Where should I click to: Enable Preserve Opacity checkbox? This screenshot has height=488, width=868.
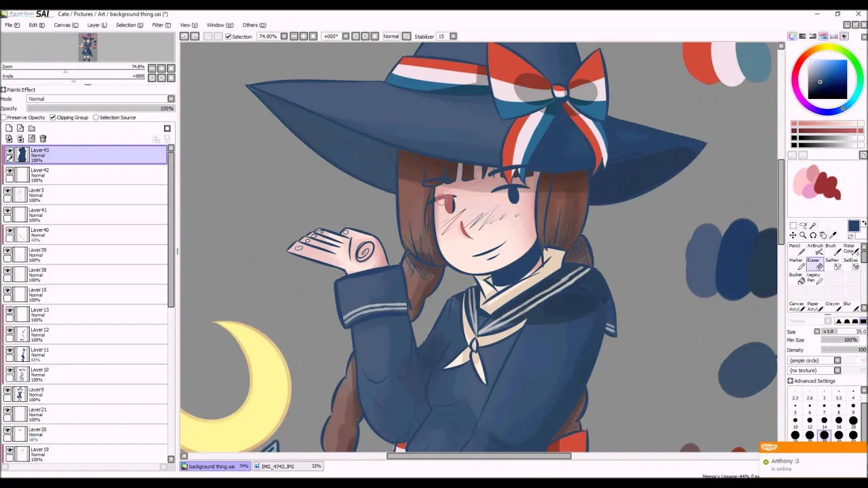(x=3, y=117)
